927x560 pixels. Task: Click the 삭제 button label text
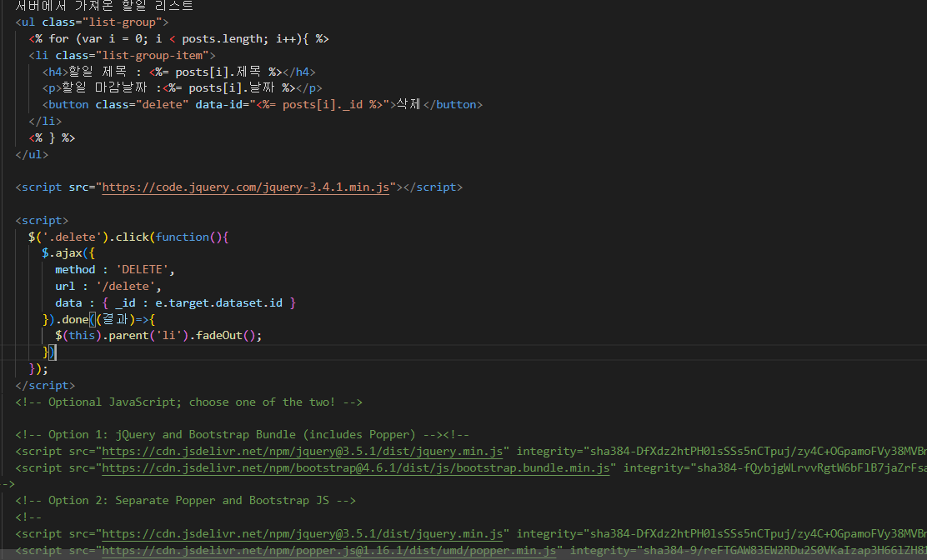pyautogui.click(x=408, y=104)
